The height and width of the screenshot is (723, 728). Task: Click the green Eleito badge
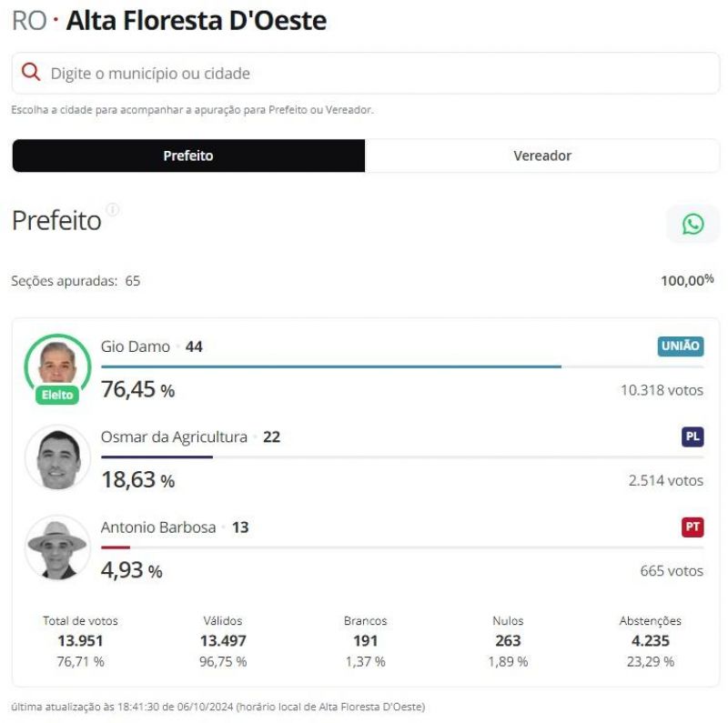point(57,395)
